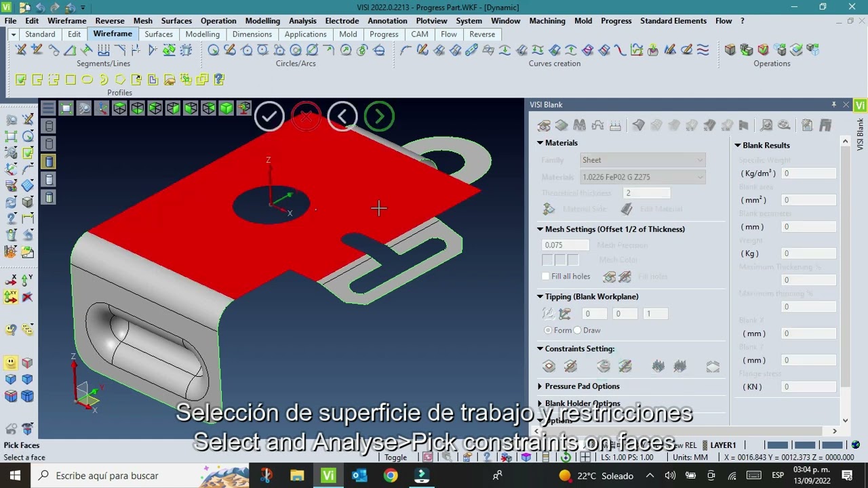
Task: Click the first Constraints Setting icon
Action: point(549,367)
